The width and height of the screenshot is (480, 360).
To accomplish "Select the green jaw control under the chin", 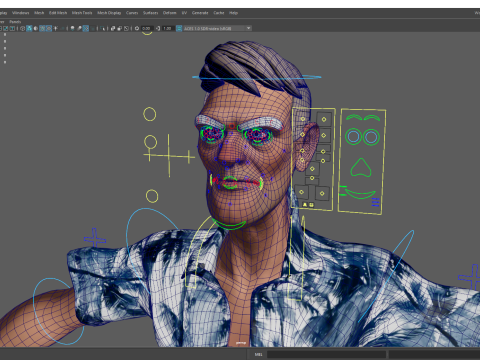I will tap(229, 224).
